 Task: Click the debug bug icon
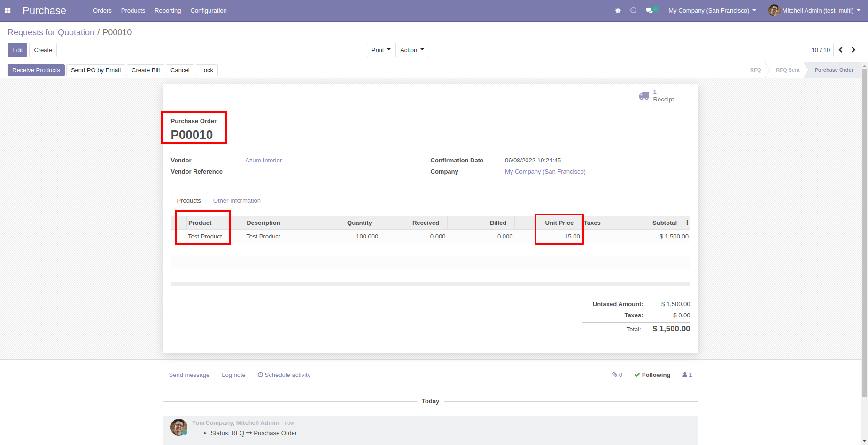[x=618, y=10]
